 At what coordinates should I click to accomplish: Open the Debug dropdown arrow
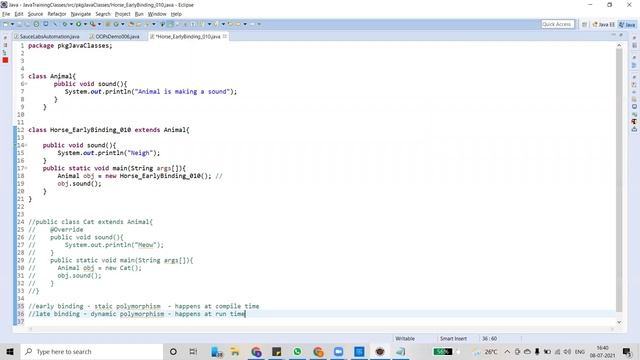click(71, 24)
